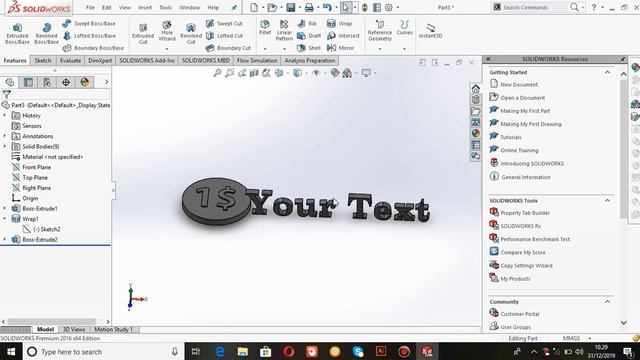Choose Swept Boss/Base command
The width and height of the screenshot is (640, 360).
(89, 24)
